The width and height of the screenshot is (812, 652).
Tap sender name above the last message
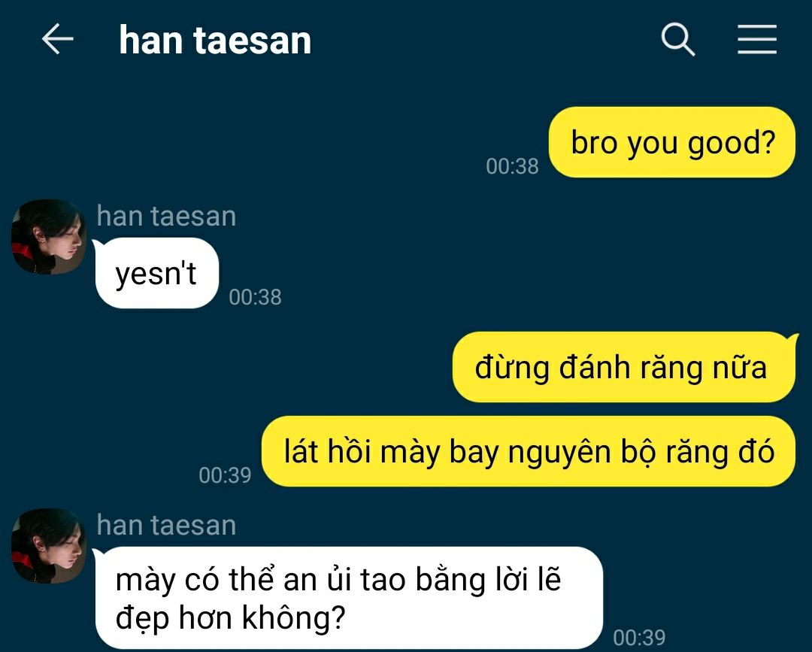[166, 525]
